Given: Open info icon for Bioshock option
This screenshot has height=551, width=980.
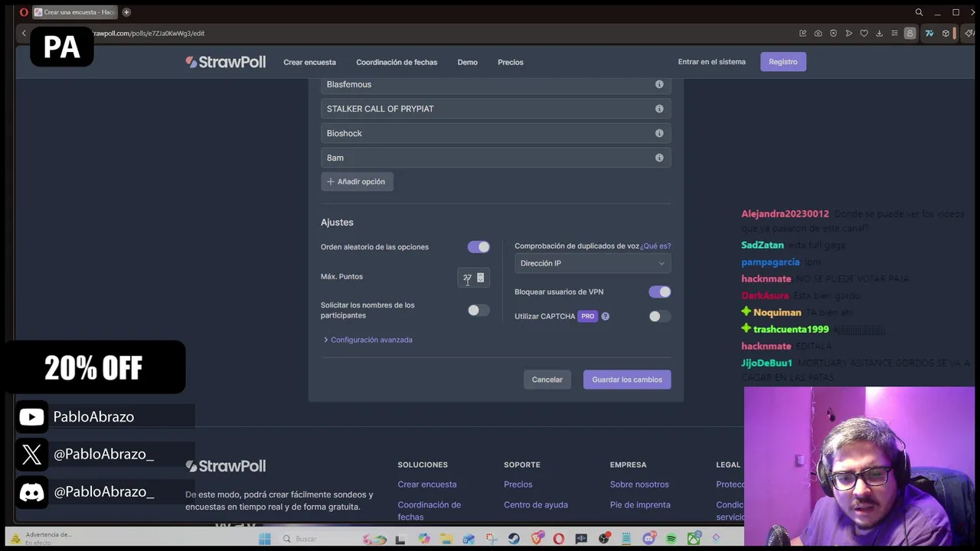Looking at the screenshot, I should (659, 133).
